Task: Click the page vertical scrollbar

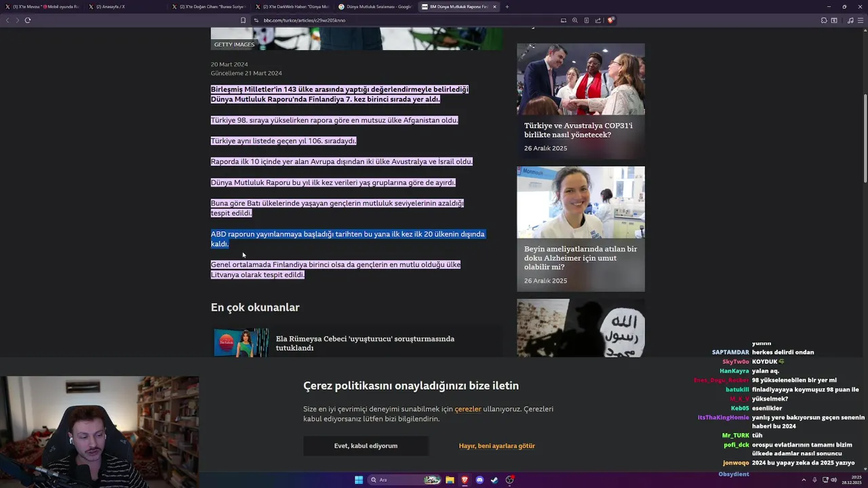Action: (865, 138)
